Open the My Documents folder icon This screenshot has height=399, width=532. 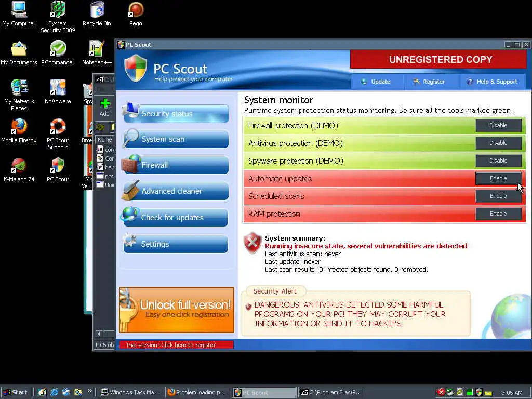point(19,52)
